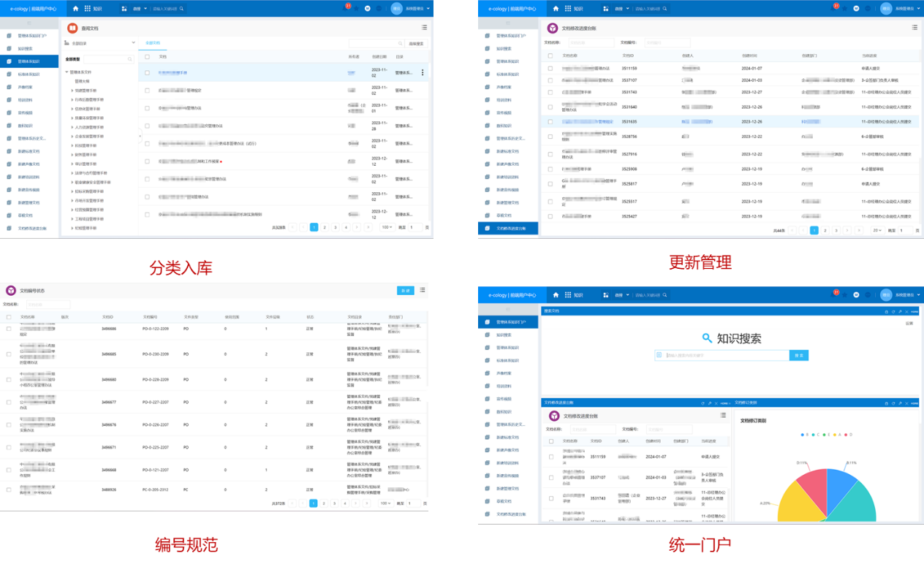This screenshot has width=924, height=564.
Task: Check the row with ID 3528756 in 更新管理
Action: tap(550, 137)
